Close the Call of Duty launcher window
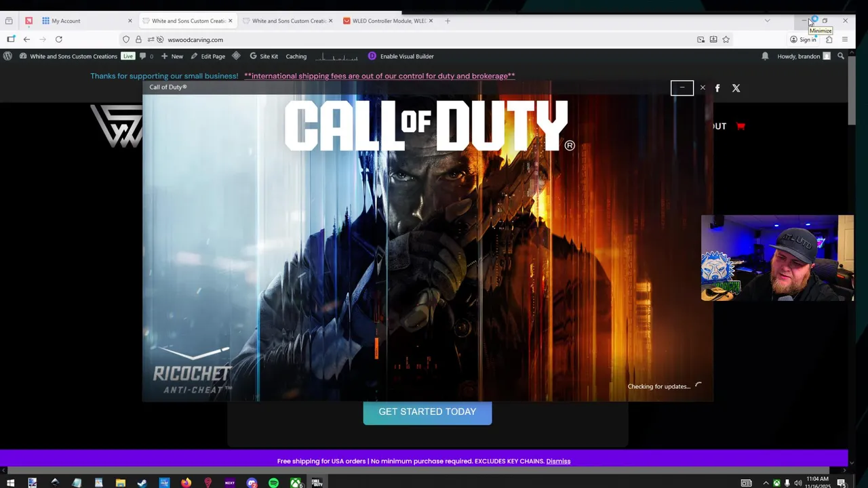868x488 pixels. (x=703, y=88)
